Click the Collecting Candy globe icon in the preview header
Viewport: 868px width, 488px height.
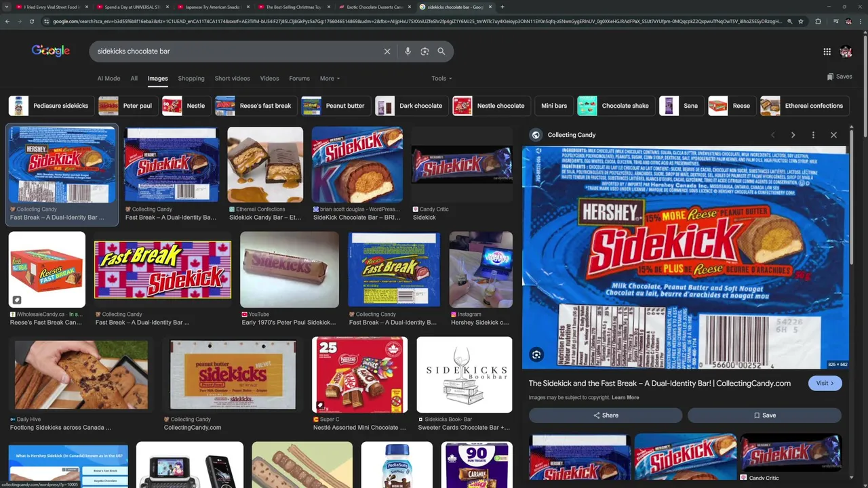coord(536,135)
